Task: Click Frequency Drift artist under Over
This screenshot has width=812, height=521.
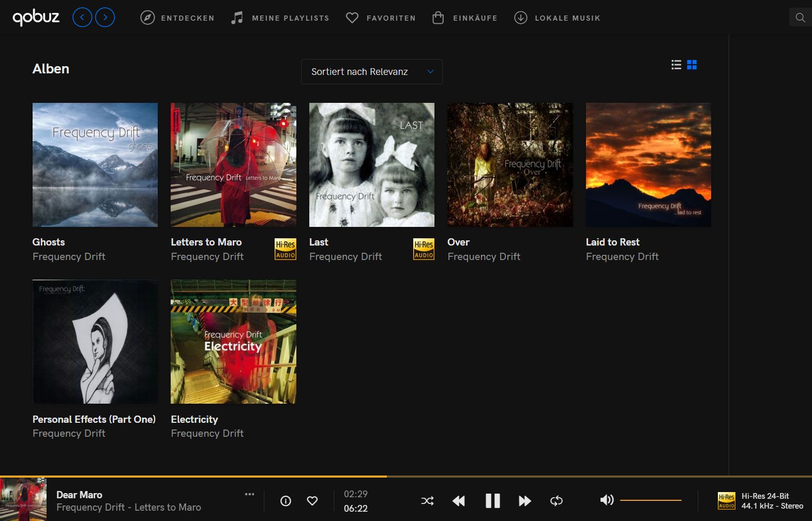Action: (x=484, y=256)
